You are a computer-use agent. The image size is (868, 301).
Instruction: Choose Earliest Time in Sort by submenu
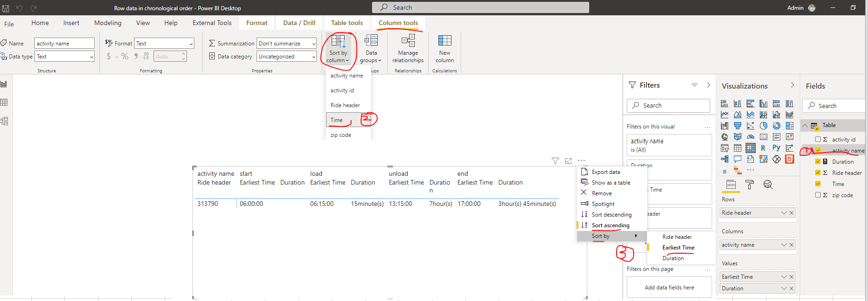coord(681,248)
